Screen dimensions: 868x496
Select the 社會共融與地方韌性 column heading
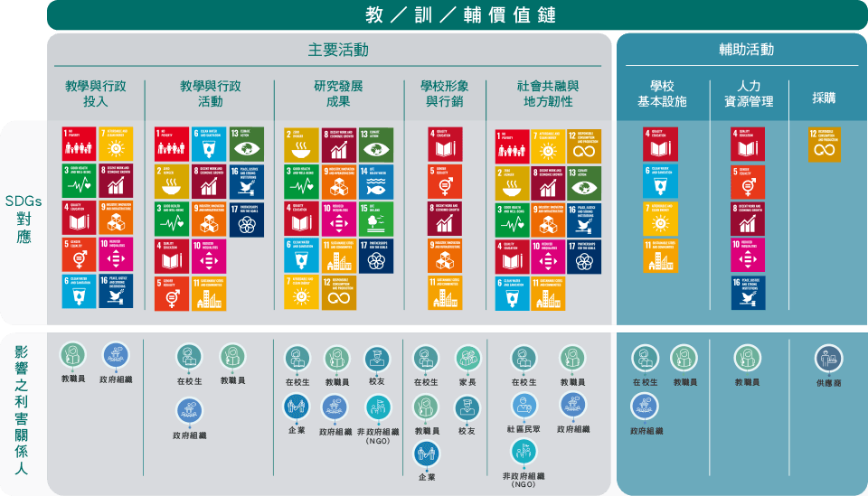[x=548, y=93]
